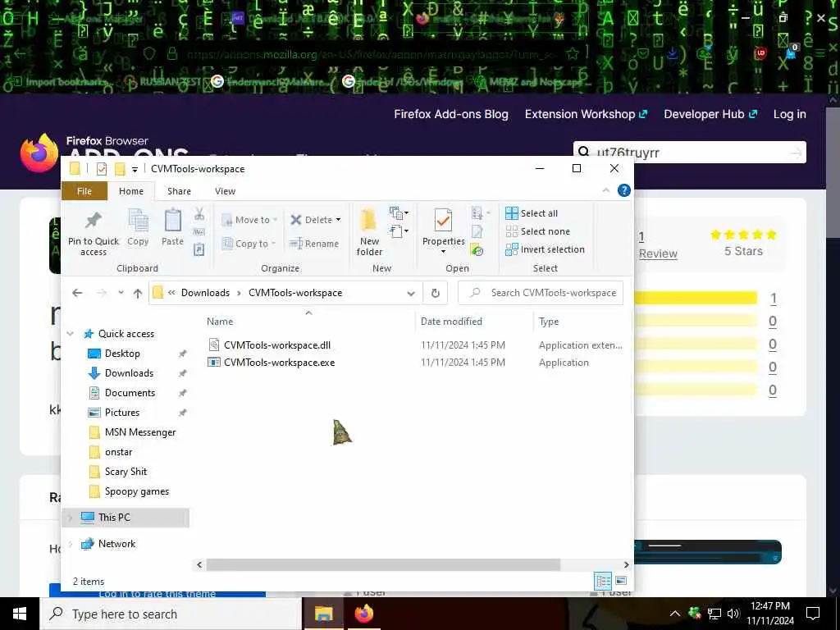Switch to Large icons view icon

point(621,582)
